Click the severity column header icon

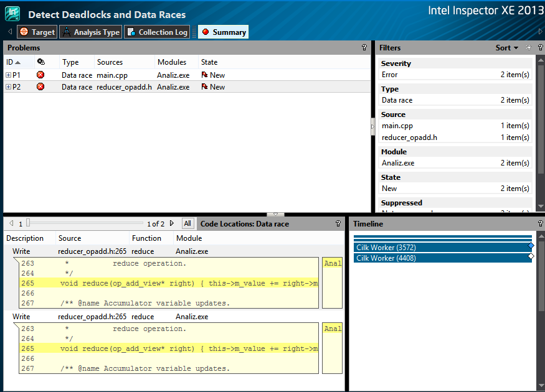(x=40, y=62)
